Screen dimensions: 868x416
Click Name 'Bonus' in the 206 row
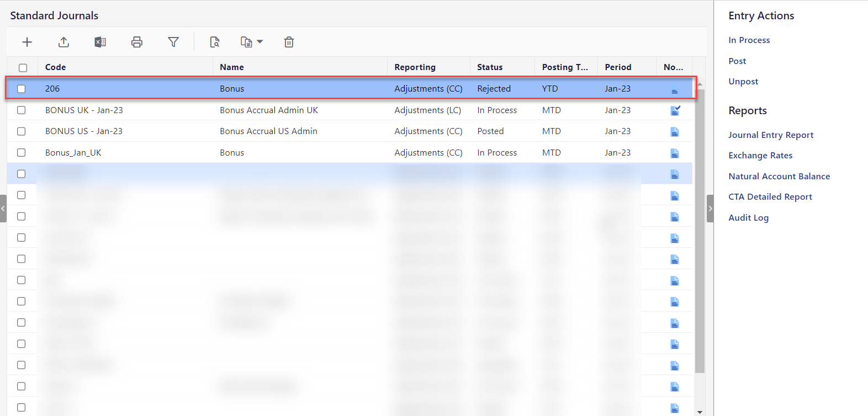tap(232, 88)
